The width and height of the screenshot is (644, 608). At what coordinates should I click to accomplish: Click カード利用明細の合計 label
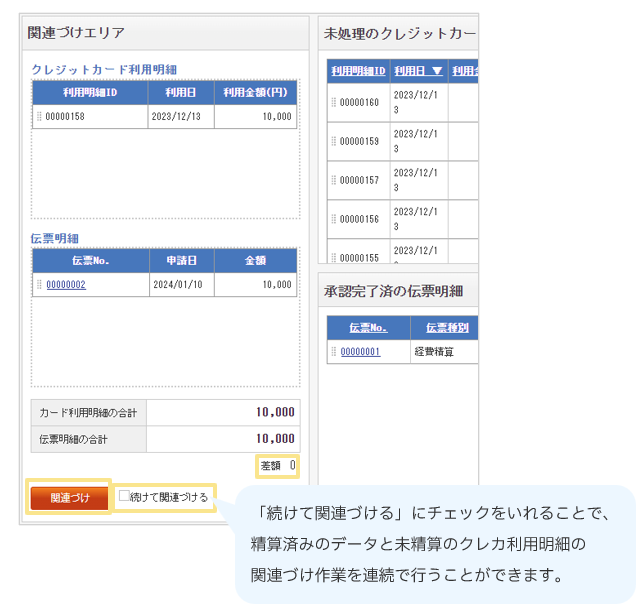coord(88,413)
